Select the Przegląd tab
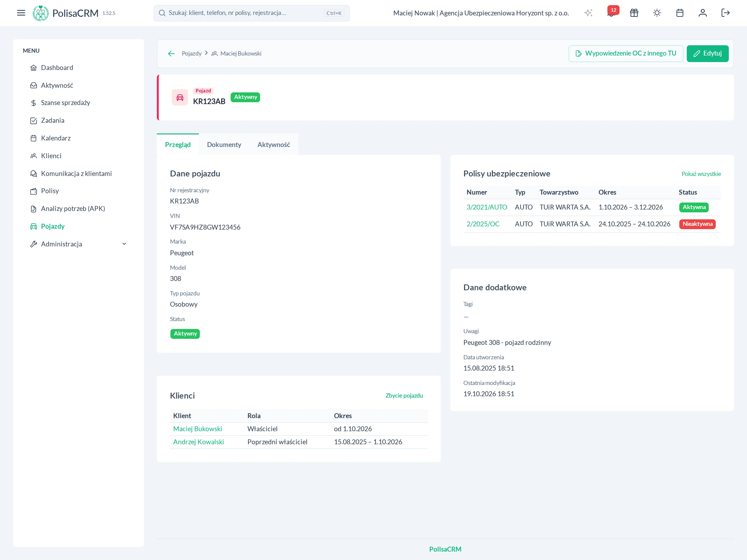Image resolution: width=747 pixels, height=560 pixels. coord(178,144)
